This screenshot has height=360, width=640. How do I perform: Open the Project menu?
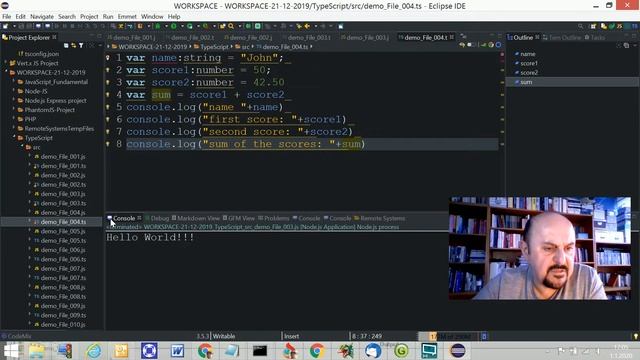pos(89,16)
